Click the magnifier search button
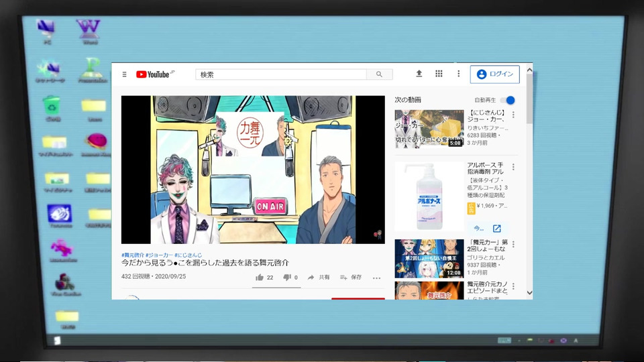Viewport: 644px width, 362px height. tap(379, 74)
